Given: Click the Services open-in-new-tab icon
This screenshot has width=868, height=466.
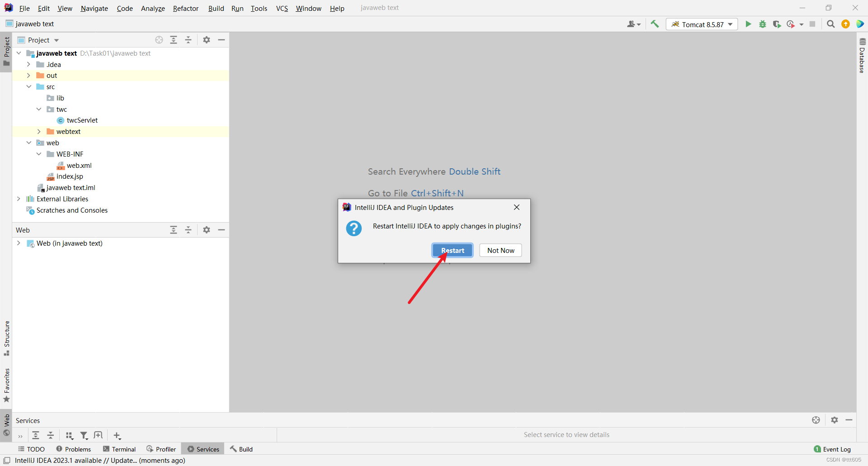Looking at the screenshot, I should 98,435.
